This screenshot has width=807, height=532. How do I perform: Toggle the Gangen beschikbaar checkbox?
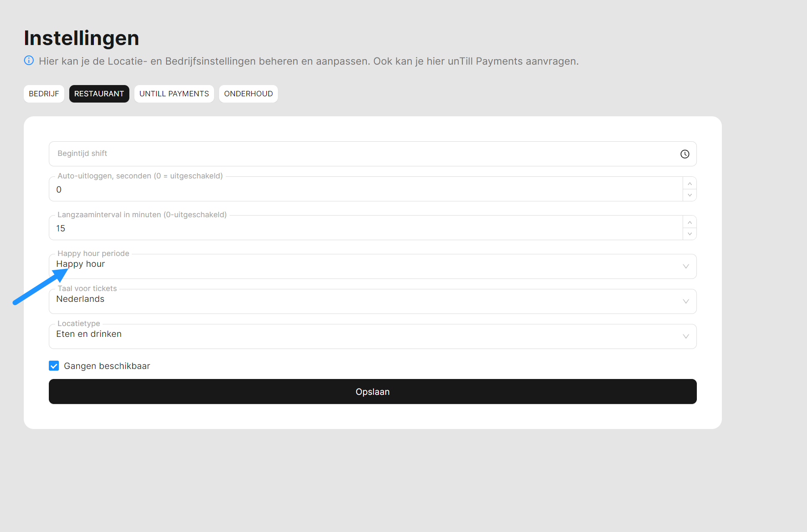(54, 366)
